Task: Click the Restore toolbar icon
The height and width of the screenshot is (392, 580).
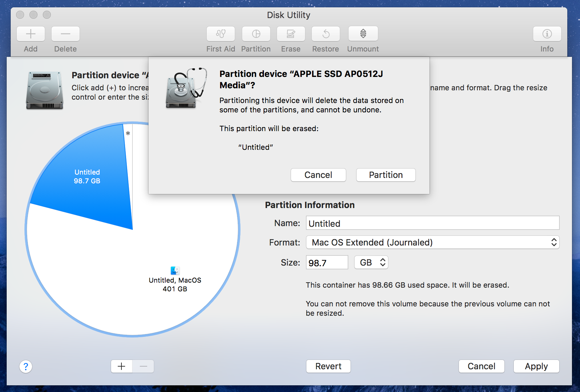Action: tap(325, 34)
